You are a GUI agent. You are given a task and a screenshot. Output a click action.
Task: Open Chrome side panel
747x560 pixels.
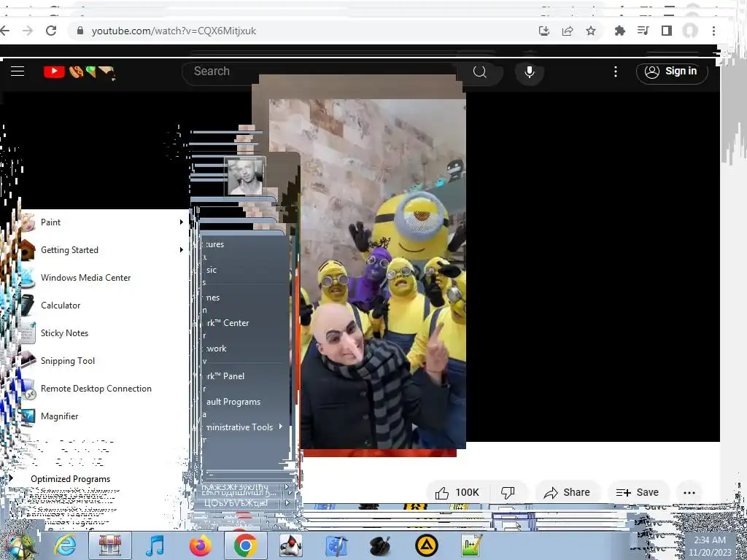coord(667,31)
